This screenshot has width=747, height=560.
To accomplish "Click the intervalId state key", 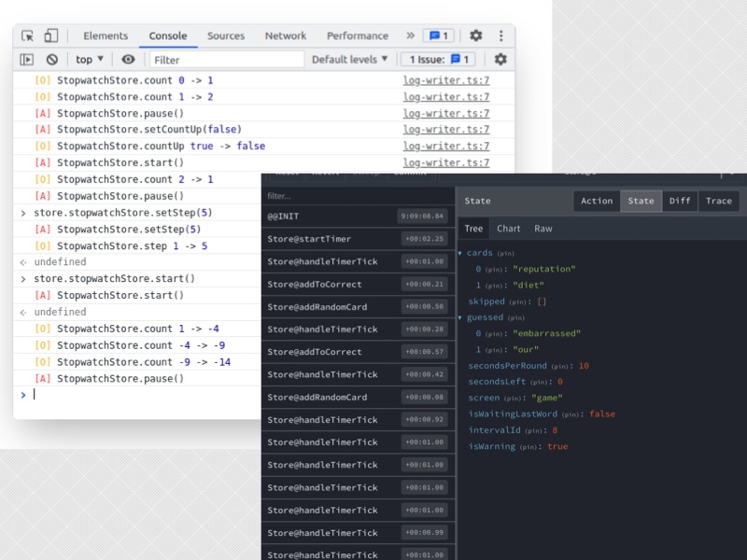I will click(x=494, y=430).
